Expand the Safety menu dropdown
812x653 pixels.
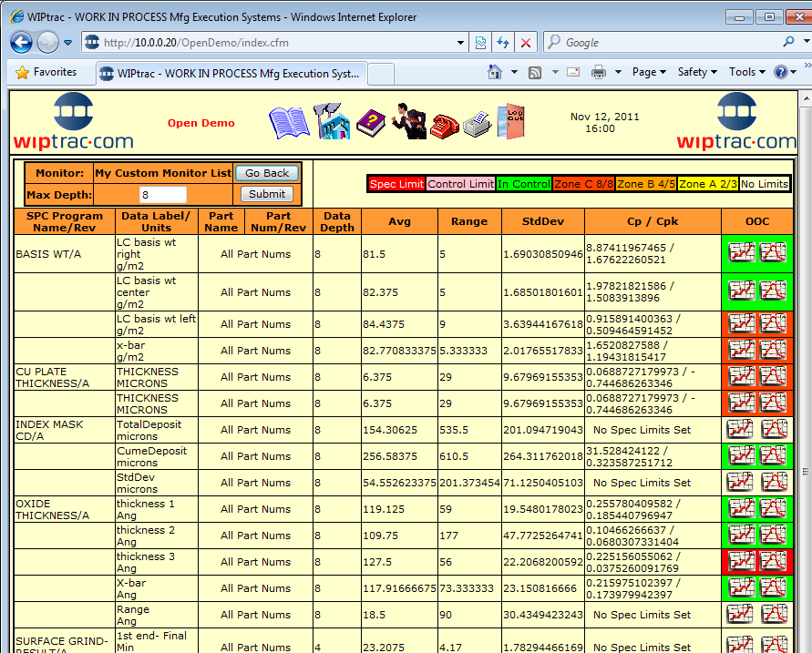[697, 72]
